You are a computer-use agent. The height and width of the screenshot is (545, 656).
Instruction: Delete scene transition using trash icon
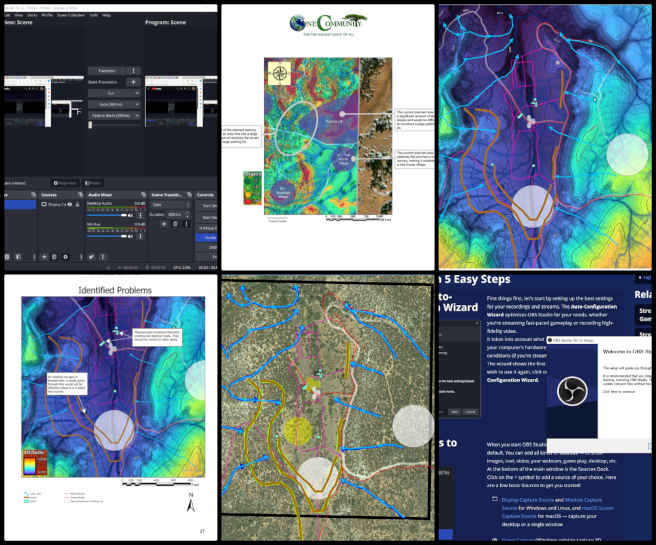(175, 224)
